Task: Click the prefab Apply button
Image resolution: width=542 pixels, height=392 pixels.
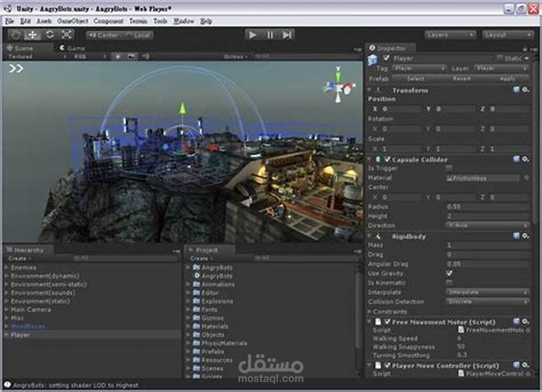Action: 507,79
